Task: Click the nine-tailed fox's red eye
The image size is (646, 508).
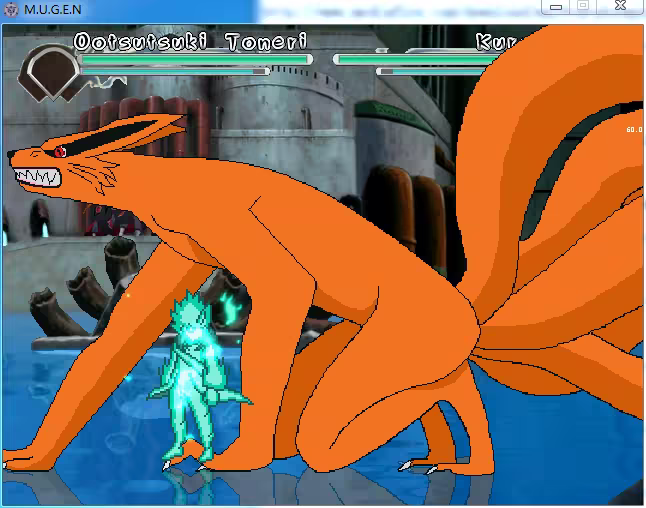Action: pos(60,152)
